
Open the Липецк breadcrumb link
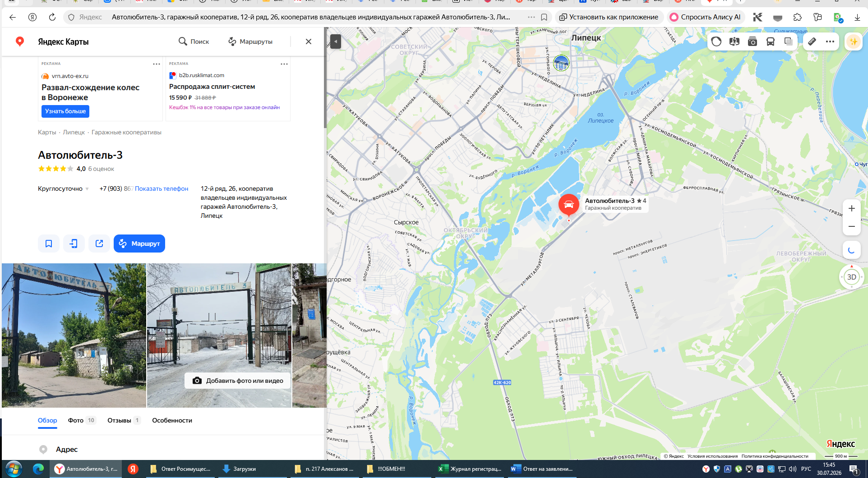pyautogui.click(x=74, y=132)
